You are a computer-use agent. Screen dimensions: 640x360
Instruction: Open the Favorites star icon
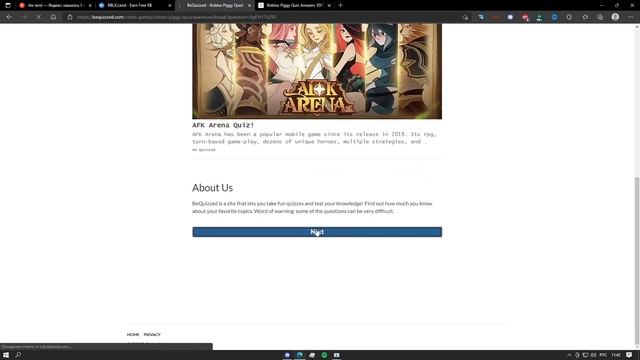pyautogui.click(x=585, y=17)
